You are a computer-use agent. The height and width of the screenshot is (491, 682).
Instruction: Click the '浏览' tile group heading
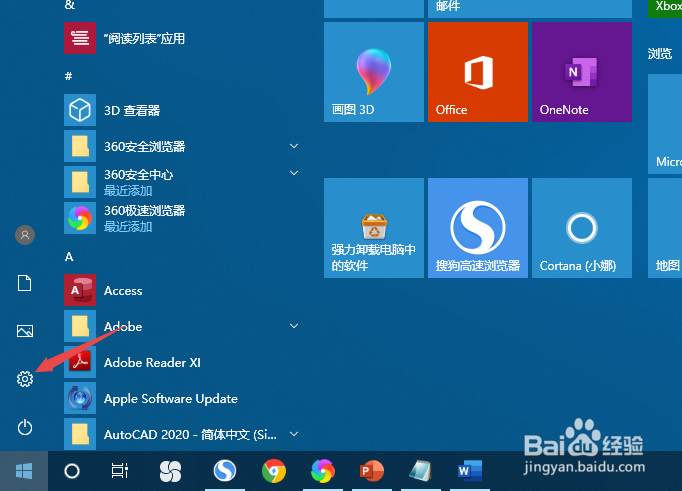pos(660,53)
